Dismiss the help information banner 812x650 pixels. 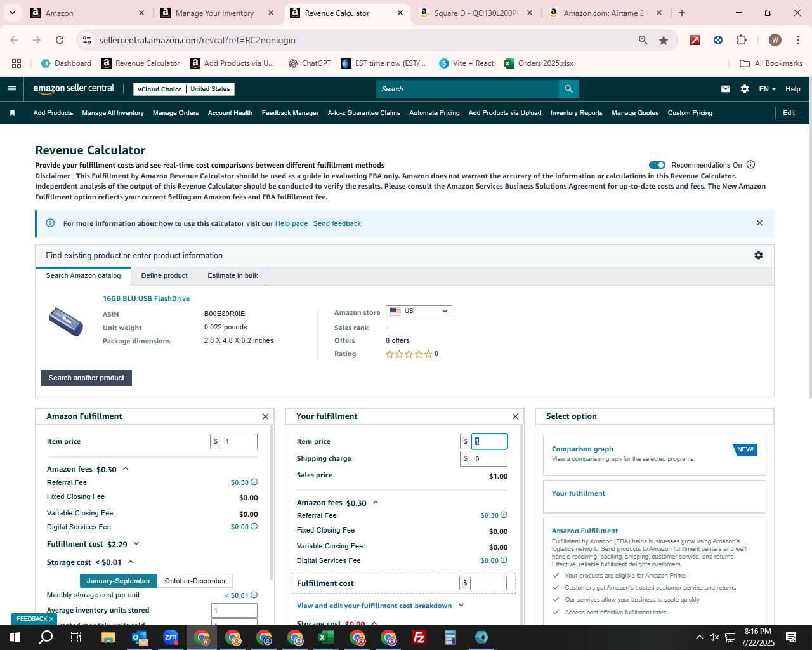pyautogui.click(x=759, y=223)
